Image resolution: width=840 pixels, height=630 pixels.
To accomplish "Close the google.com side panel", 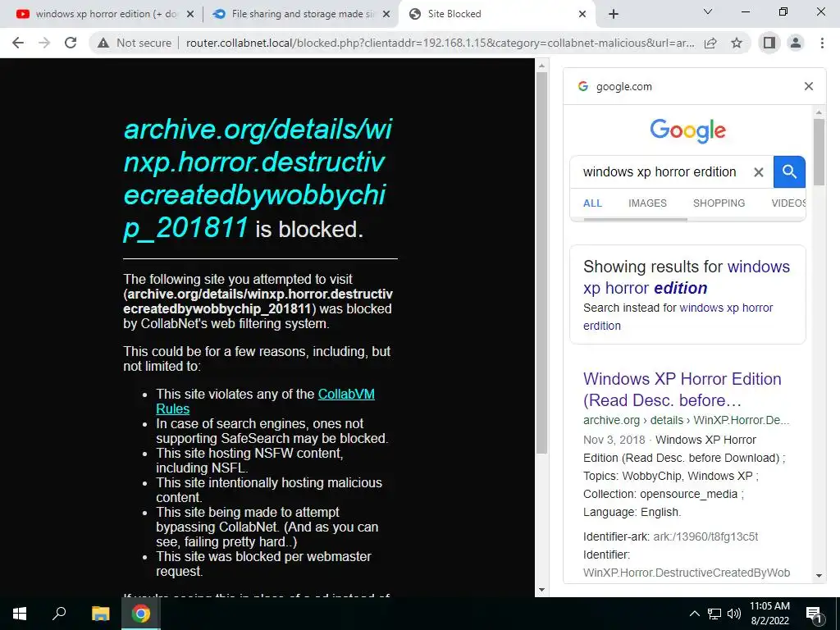I will (x=809, y=86).
